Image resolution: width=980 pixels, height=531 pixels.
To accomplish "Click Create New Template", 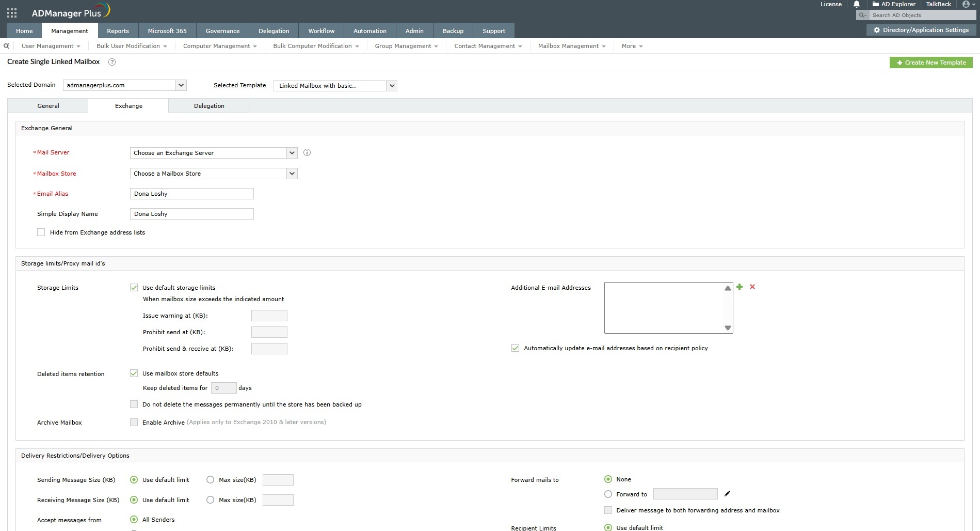I will point(930,62).
